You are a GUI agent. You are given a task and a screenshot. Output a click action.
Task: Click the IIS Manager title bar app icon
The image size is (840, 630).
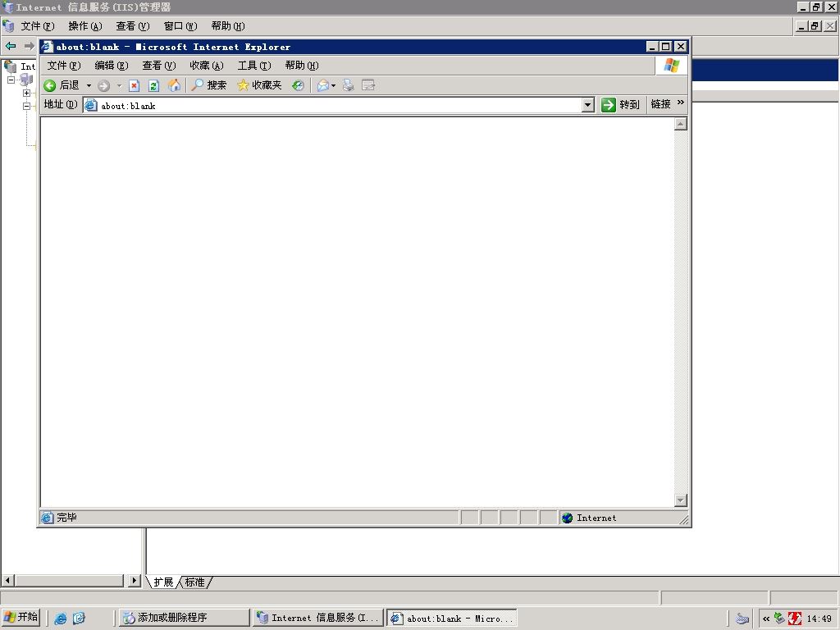[7, 7]
